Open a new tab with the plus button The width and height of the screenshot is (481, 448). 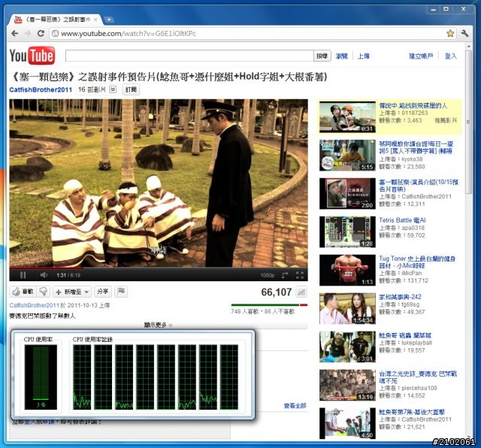[x=109, y=20]
